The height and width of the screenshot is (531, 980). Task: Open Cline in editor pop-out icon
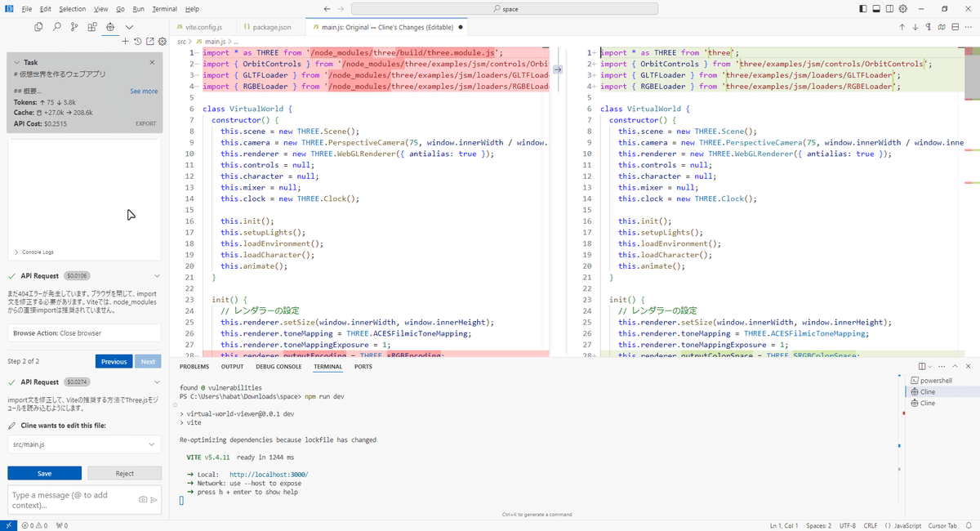(149, 42)
